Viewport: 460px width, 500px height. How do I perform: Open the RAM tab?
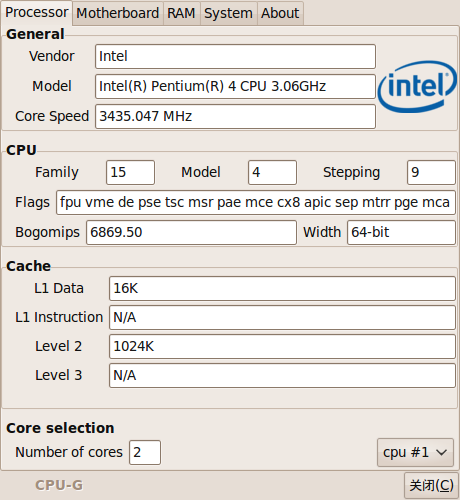[181, 13]
